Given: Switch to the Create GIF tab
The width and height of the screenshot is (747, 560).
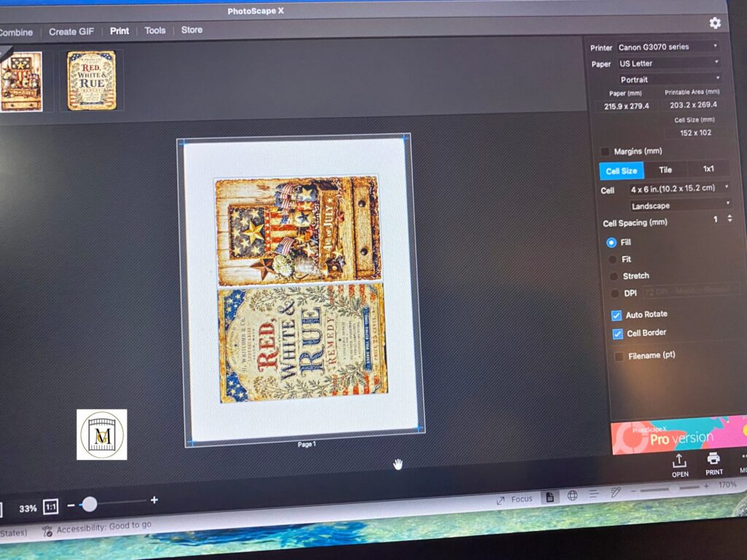Looking at the screenshot, I should [x=71, y=31].
